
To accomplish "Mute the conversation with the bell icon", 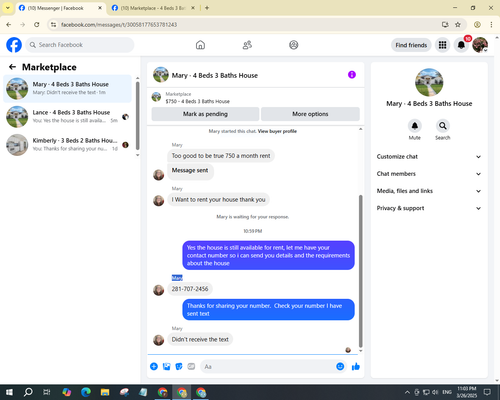I will point(415,126).
